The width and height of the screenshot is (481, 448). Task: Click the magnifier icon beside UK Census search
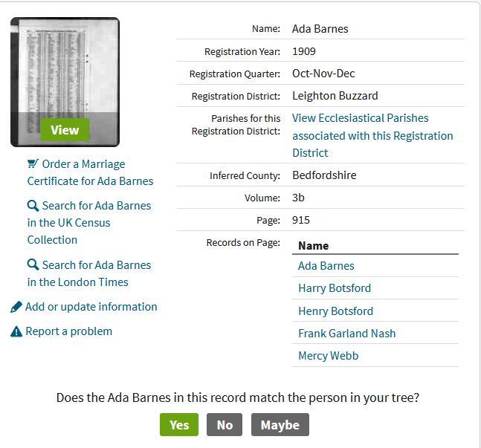[x=33, y=206]
